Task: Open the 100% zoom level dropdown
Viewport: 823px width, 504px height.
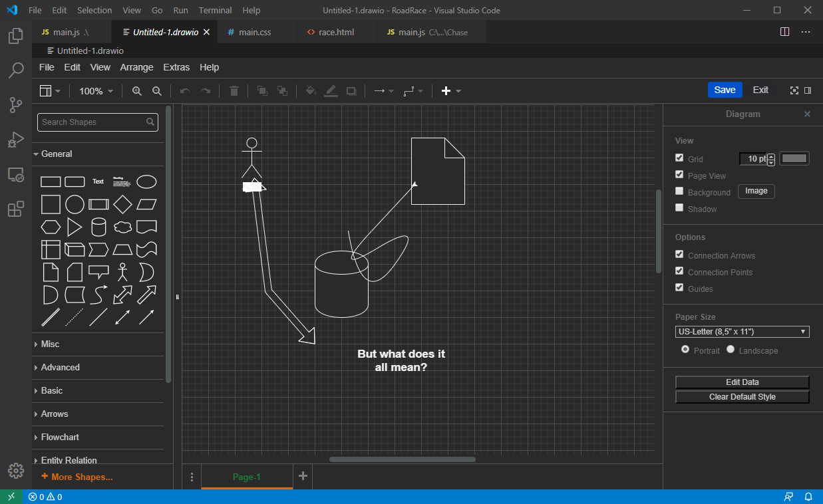Action: (x=96, y=91)
